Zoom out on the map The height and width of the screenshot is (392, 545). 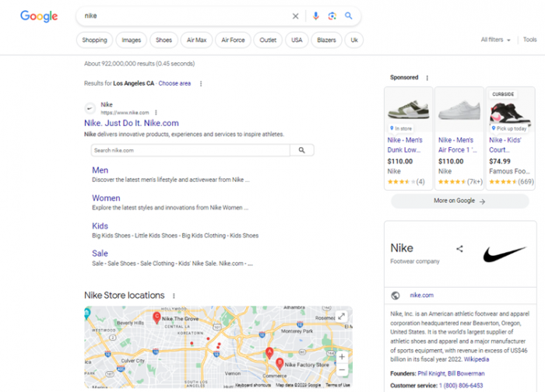(x=342, y=369)
